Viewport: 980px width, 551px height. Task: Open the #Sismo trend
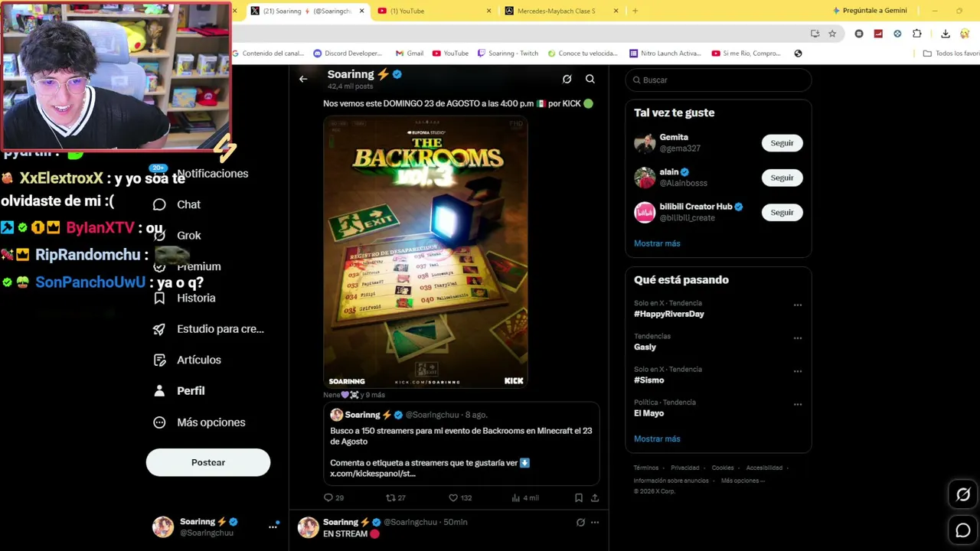(x=648, y=380)
